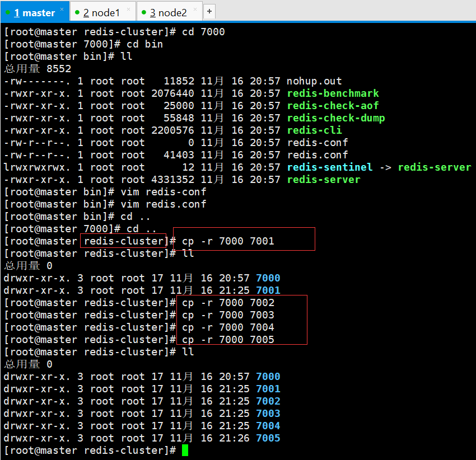
Task: Click the nohup.out file name
Action: click(314, 81)
